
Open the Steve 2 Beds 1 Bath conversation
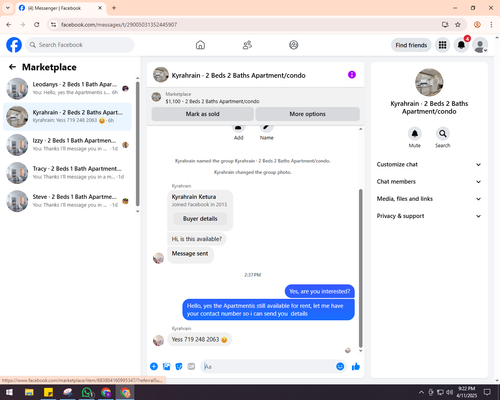point(68,201)
